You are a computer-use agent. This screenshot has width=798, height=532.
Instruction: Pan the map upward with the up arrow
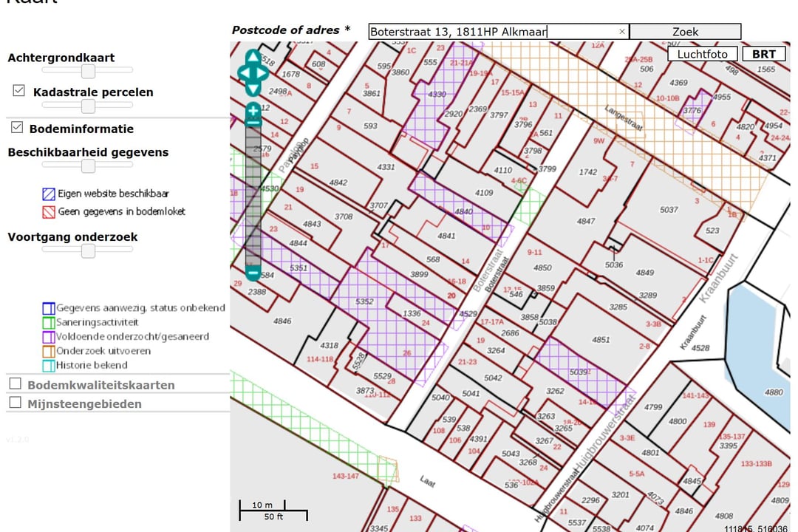pos(253,56)
